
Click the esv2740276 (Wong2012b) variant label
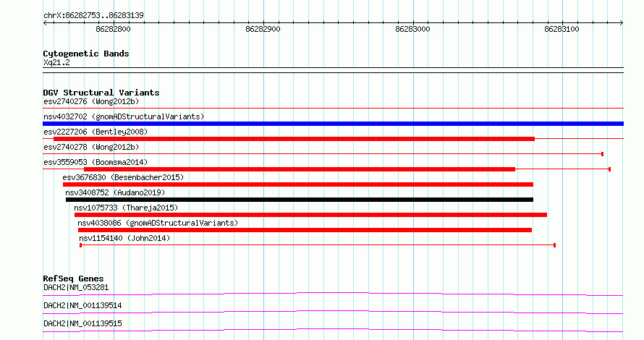pyautogui.click(x=91, y=101)
